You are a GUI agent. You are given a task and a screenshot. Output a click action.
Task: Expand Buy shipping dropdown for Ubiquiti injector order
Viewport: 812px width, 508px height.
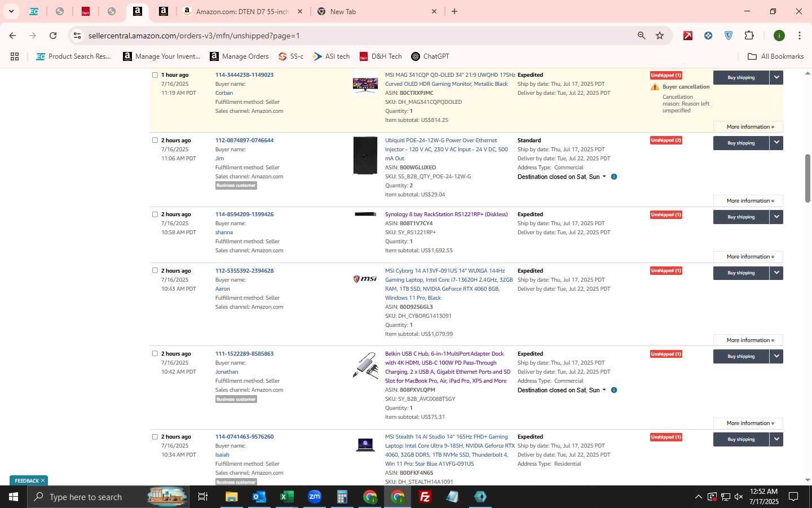click(x=776, y=143)
